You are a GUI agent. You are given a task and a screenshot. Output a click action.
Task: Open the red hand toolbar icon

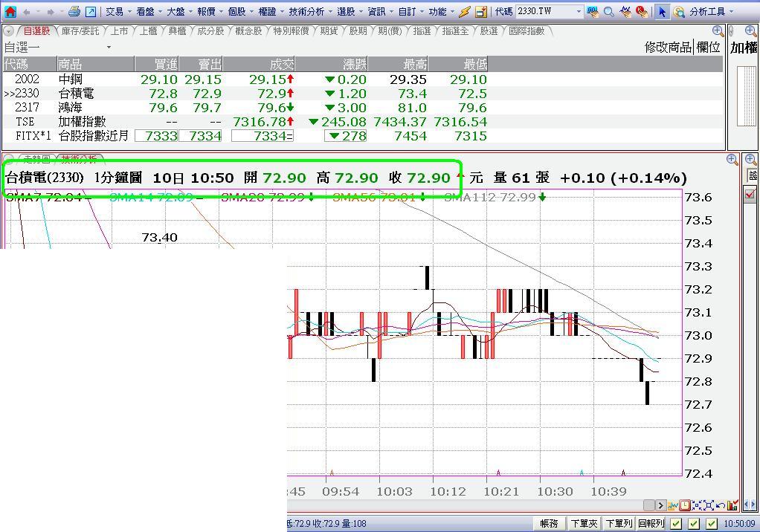pos(642,12)
